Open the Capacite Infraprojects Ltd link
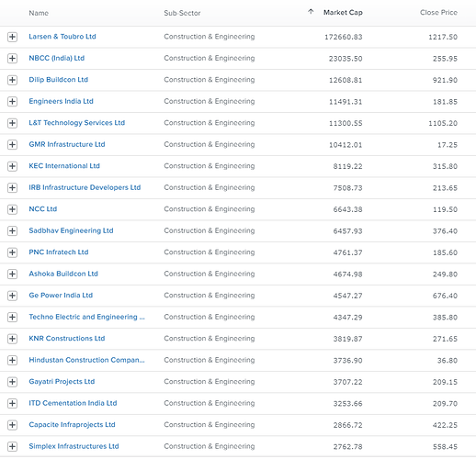476x459 pixels. tap(72, 425)
